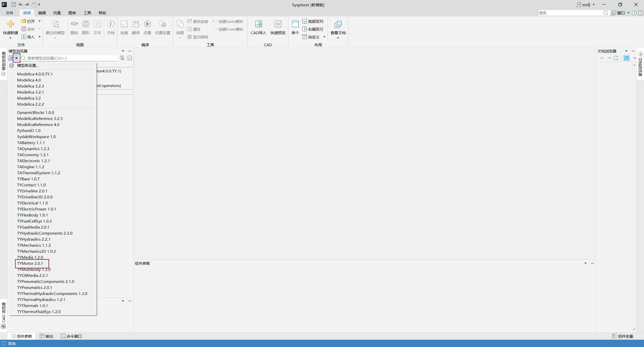The image size is (644, 347).
Task: Load the TYHydraulics 2.2.1 library
Action: click(x=34, y=239)
